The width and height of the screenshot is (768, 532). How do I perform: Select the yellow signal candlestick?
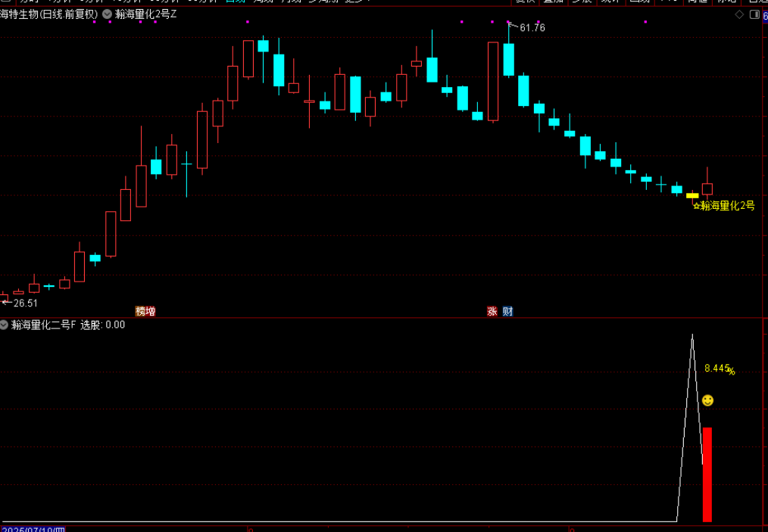[x=692, y=195]
